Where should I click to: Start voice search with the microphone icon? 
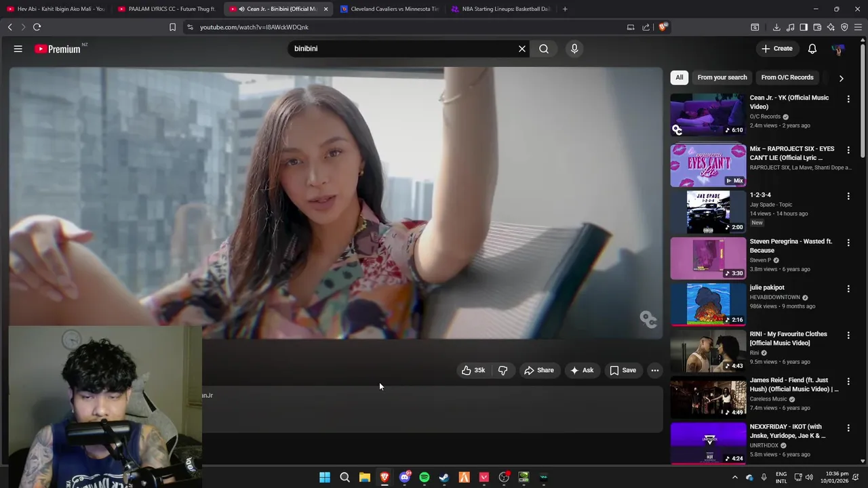[x=574, y=49]
